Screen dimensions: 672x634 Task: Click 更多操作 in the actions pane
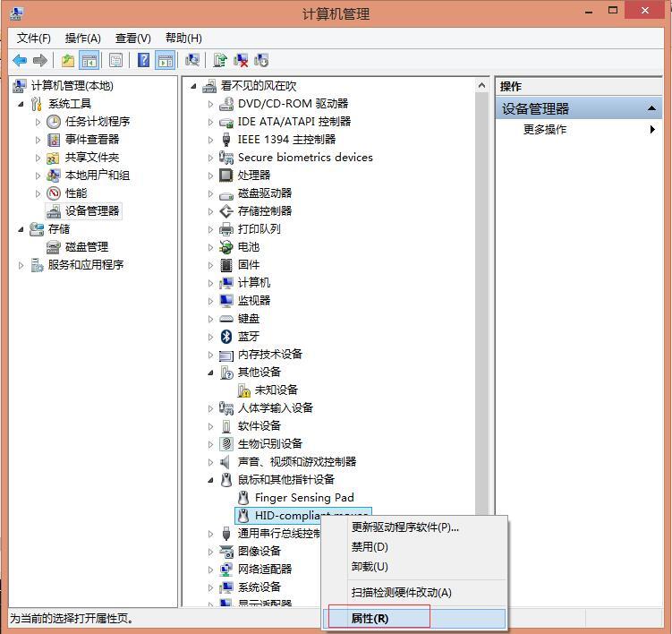pyautogui.click(x=545, y=130)
